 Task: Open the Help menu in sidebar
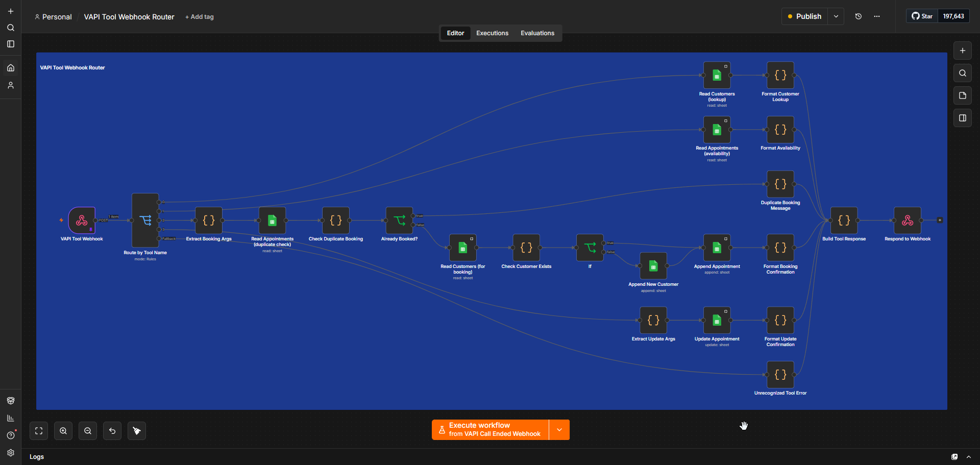click(11, 435)
